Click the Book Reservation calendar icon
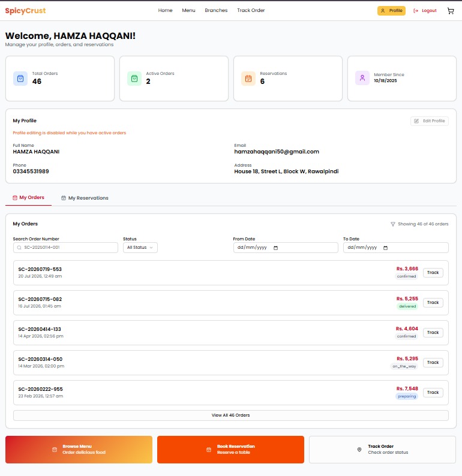The image size is (462, 476). [x=209, y=450]
